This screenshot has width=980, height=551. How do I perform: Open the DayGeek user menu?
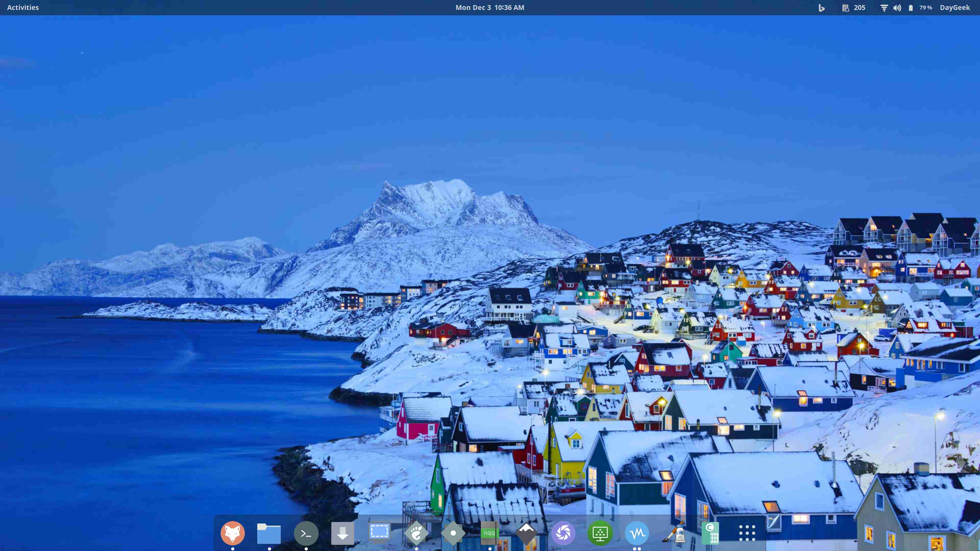point(955,8)
